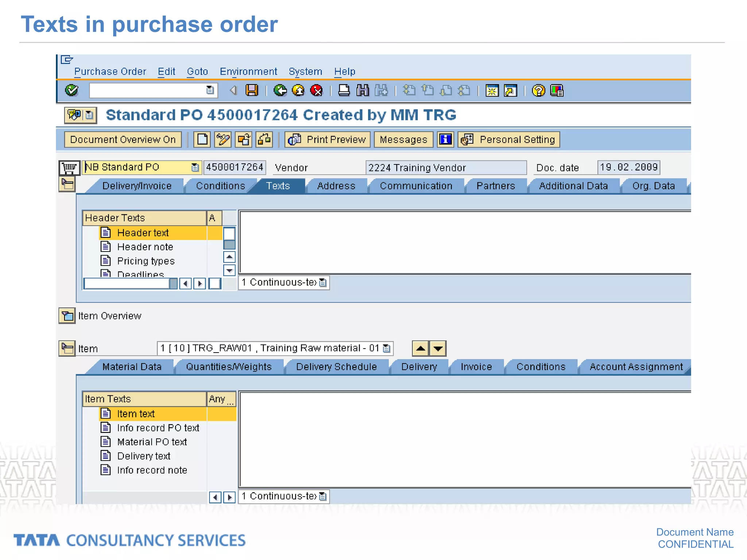Click the Find Next binoculars icon
This screenshot has width=747, height=560.
coord(381,90)
